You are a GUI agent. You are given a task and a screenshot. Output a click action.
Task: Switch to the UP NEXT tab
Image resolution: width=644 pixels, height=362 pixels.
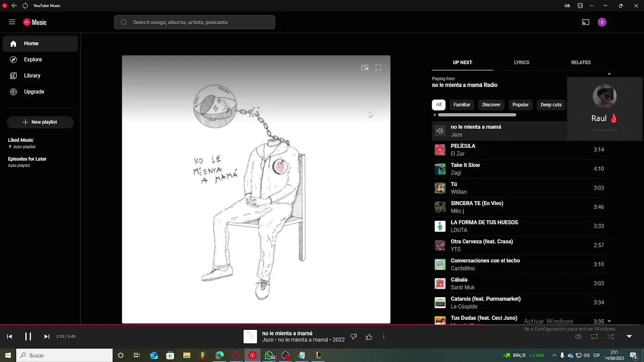[x=462, y=62]
